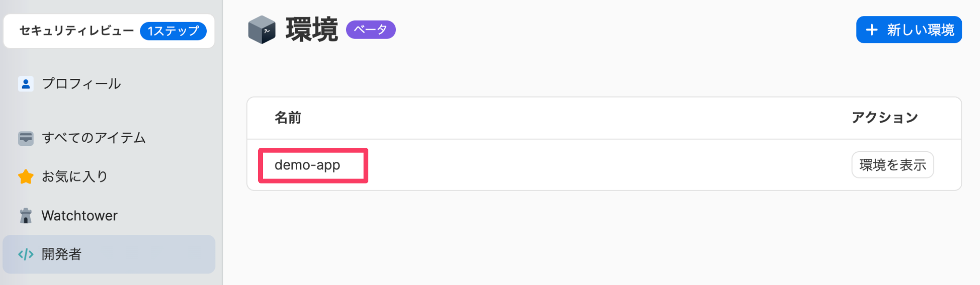Select the 開発者 sidebar item
980x285 pixels.
[62, 254]
